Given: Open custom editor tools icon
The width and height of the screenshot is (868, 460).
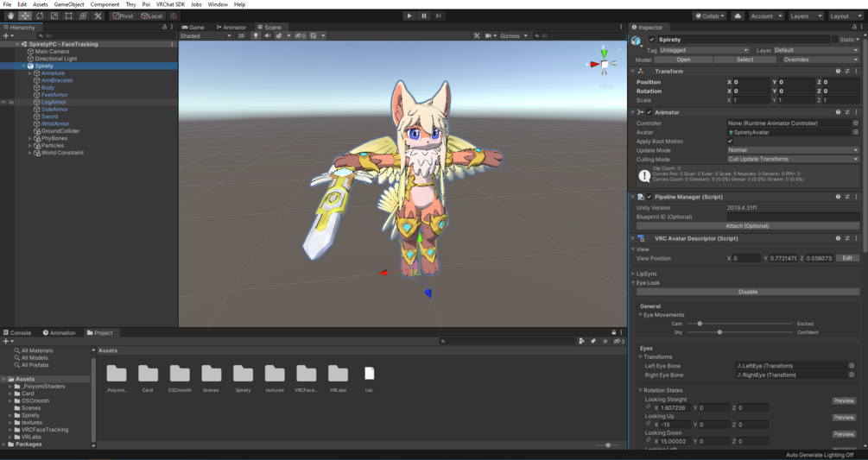Looking at the screenshot, I should [x=98, y=16].
